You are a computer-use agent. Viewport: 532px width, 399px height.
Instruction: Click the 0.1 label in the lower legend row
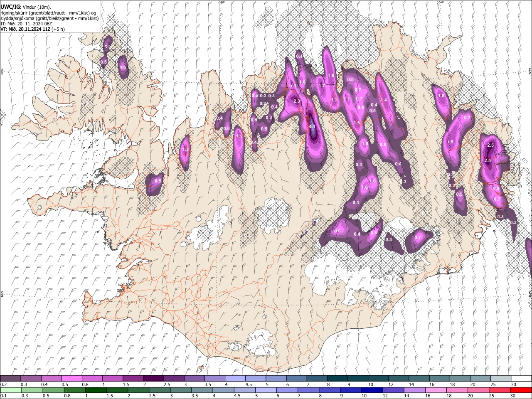click(x=3, y=396)
